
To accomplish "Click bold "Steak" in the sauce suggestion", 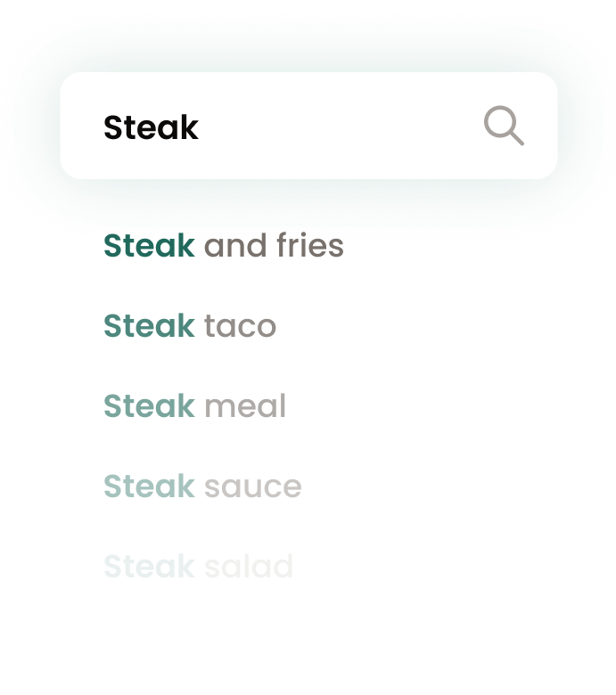I will click(x=149, y=486).
